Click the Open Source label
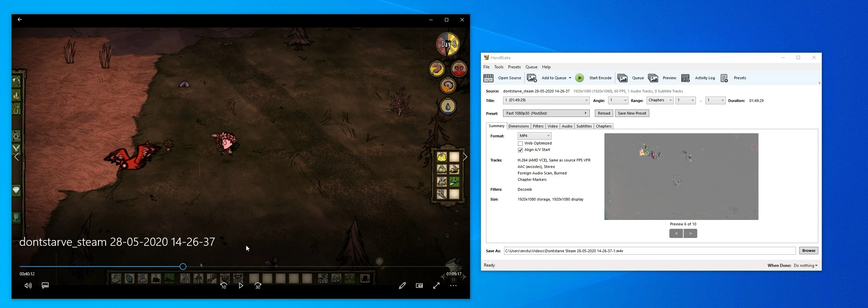The width and height of the screenshot is (868, 308). (x=510, y=78)
